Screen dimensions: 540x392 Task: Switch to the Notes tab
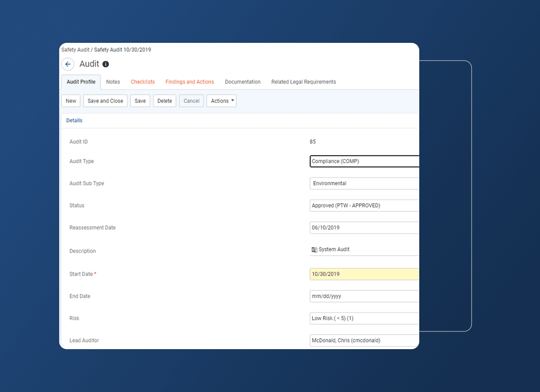pyautogui.click(x=112, y=82)
